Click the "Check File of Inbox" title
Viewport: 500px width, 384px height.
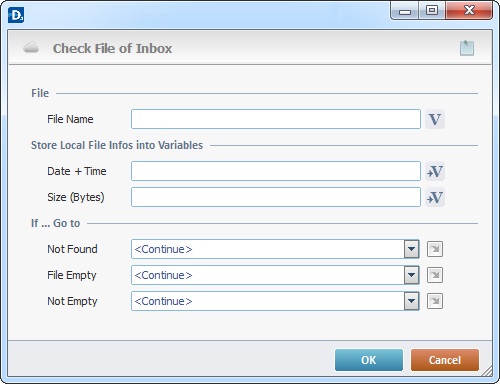(x=112, y=48)
